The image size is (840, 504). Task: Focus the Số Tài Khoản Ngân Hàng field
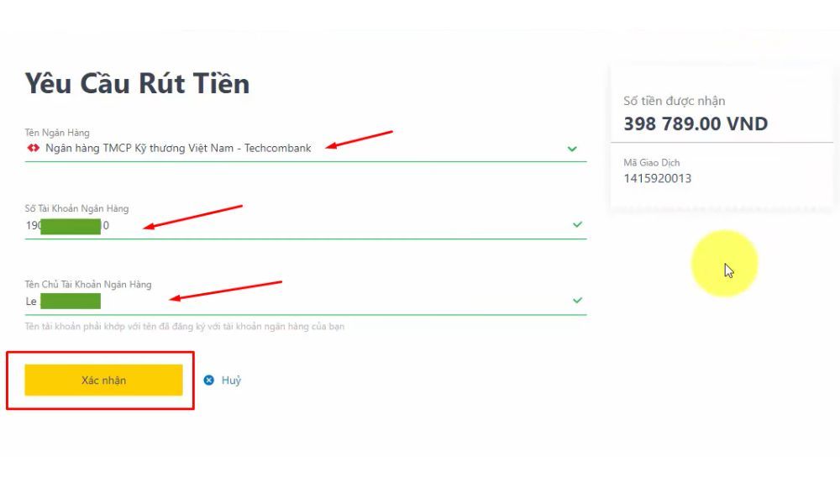[x=306, y=225]
